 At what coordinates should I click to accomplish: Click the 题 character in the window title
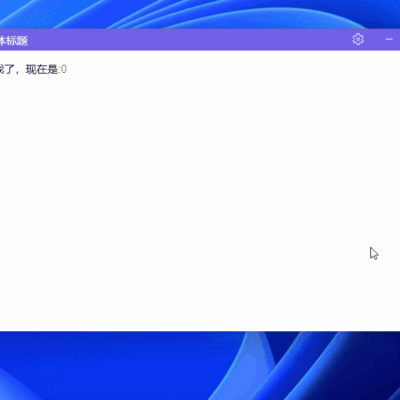coord(22,41)
